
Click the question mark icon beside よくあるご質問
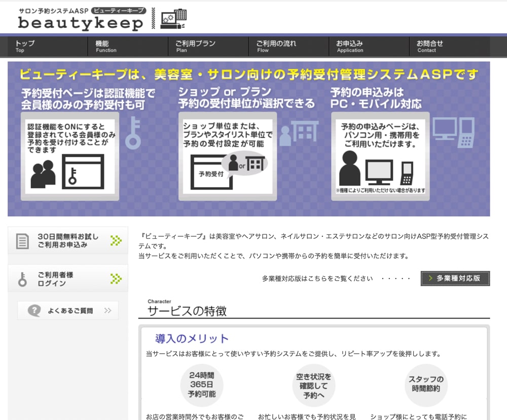pos(34,310)
